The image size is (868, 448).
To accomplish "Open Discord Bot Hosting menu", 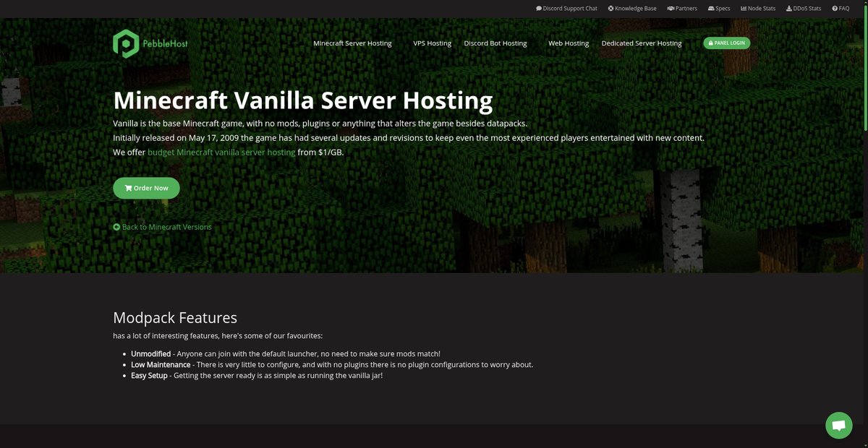I will click(x=495, y=43).
